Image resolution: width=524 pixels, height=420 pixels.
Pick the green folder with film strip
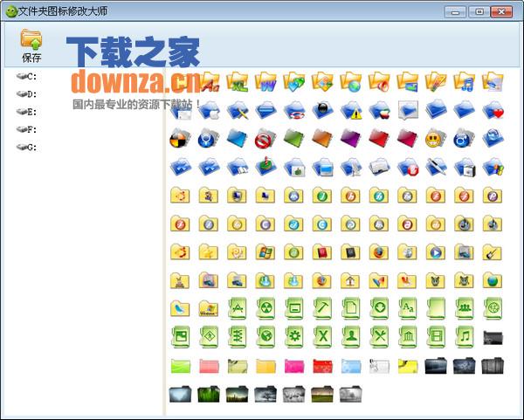tap(436, 337)
